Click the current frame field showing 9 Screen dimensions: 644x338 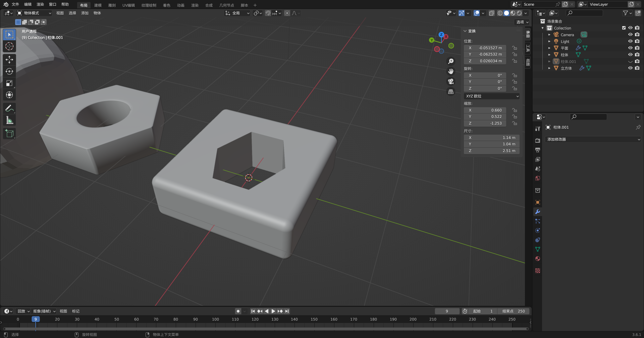coord(447,311)
